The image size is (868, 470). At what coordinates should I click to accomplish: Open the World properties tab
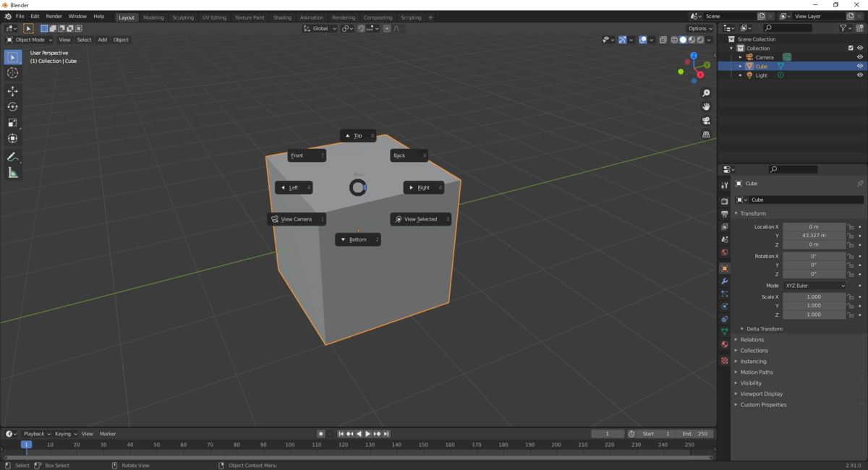pos(725,252)
